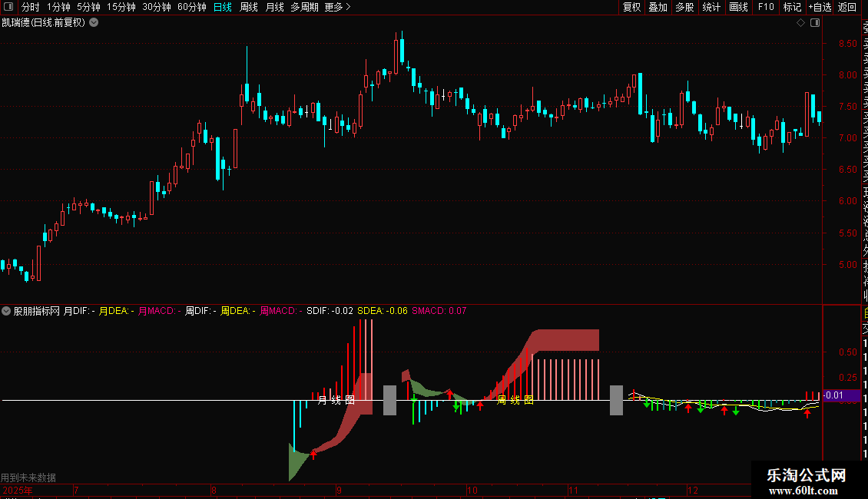Click the SDIF: -0.02 value
Screen dimensions: 868x499
[x=330, y=311]
